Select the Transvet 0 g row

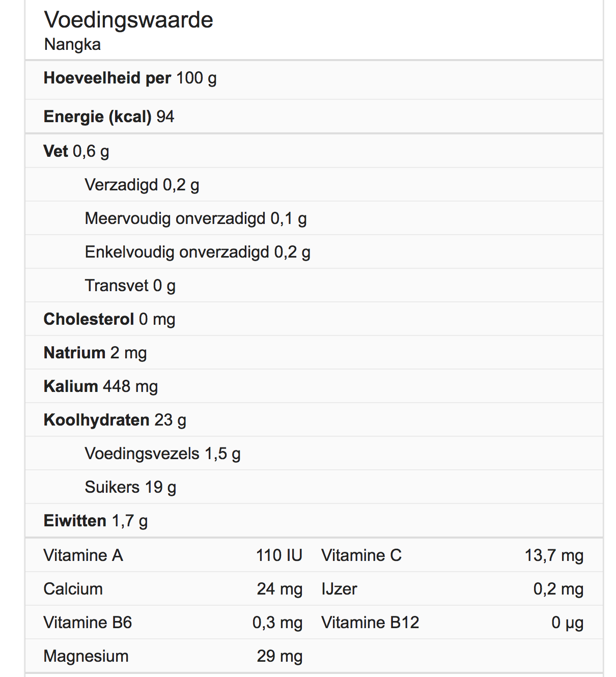(314, 286)
